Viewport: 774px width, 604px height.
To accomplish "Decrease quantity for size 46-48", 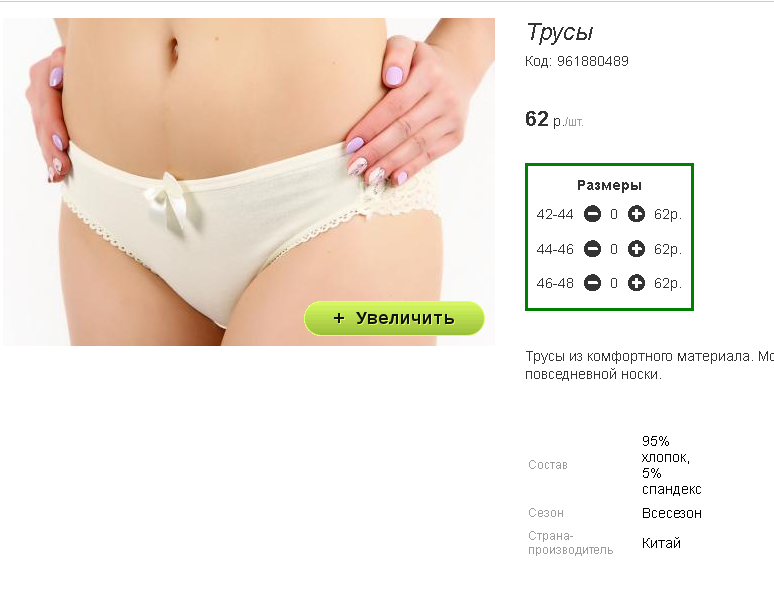I will pos(592,283).
